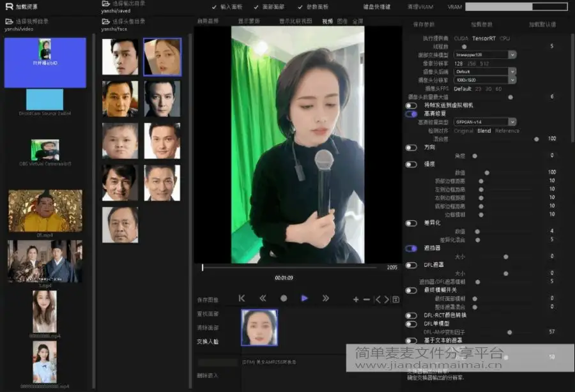Switch to the 图像 tab
Viewport: 575px width, 392px height.
[x=342, y=21]
